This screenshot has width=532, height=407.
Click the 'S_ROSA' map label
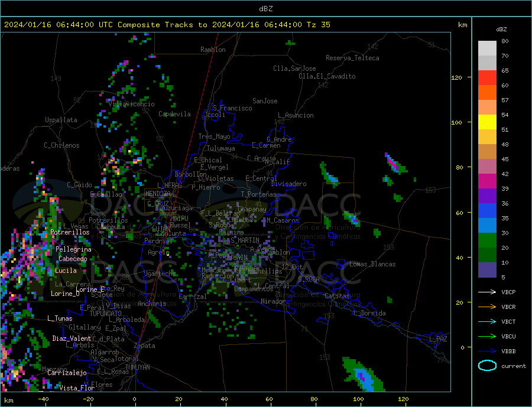pyautogui.click(x=309, y=279)
